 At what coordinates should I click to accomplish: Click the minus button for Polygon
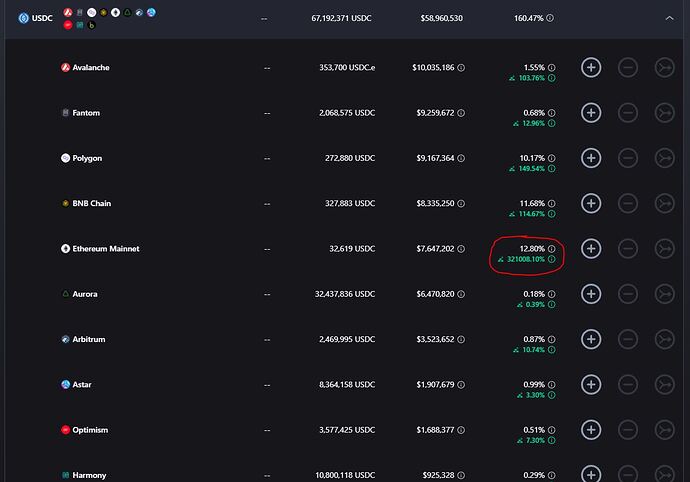pyautogui.click(x=628, y=158)
